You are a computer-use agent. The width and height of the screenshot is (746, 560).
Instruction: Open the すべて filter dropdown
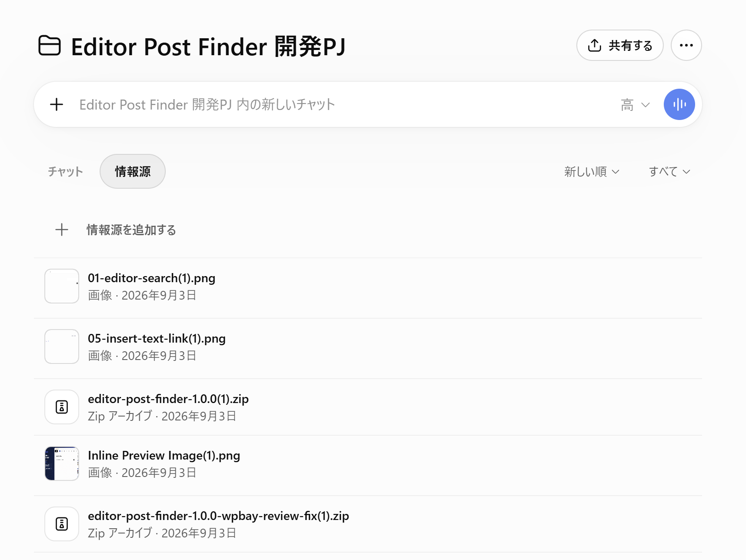(x=669, y=172)
